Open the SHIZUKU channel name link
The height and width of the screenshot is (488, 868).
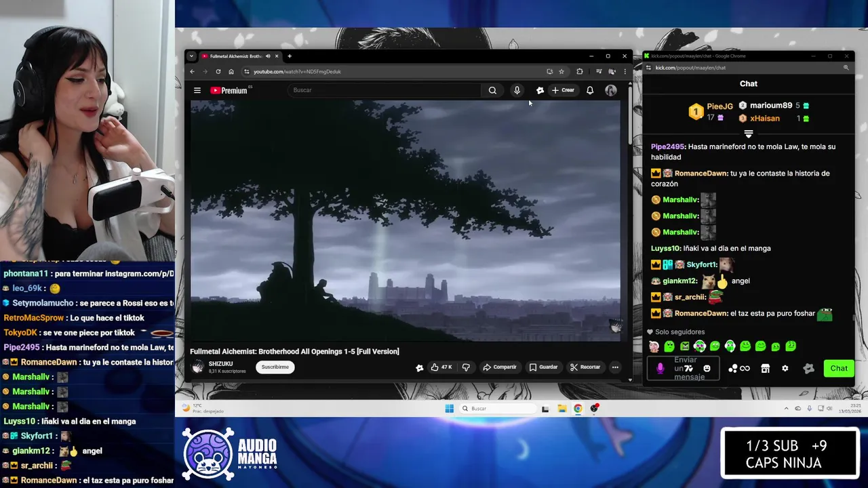[x=221, y=364]
